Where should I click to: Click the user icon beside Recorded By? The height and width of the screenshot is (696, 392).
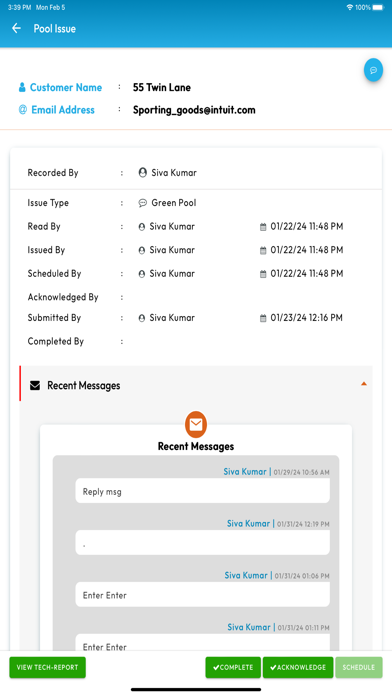143,173
